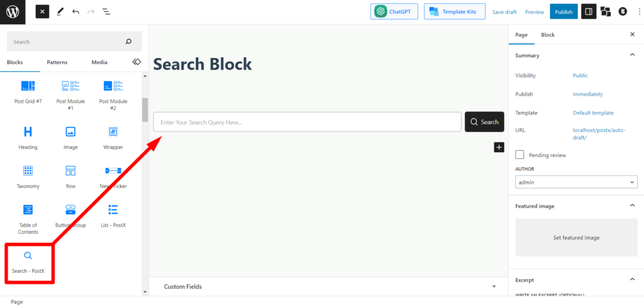Screen dimensions: 644x305
Task: Open the round black plugin icon
Action: (x=623, y=12)
